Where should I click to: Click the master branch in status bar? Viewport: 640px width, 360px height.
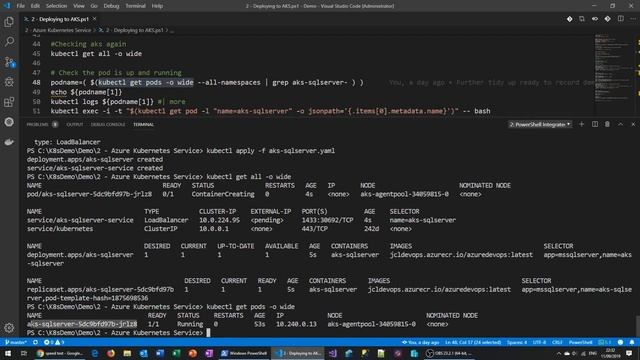[x=16, y=342]
